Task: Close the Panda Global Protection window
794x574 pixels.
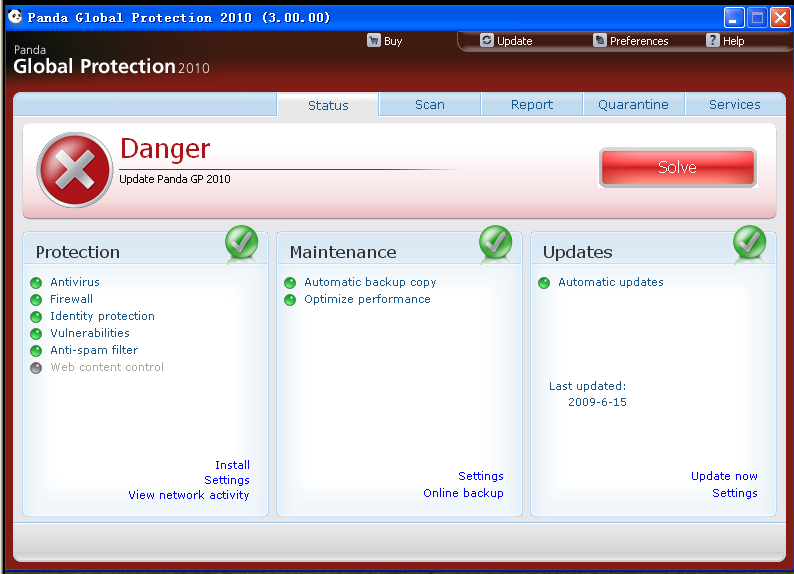Action: coord(780,18)
